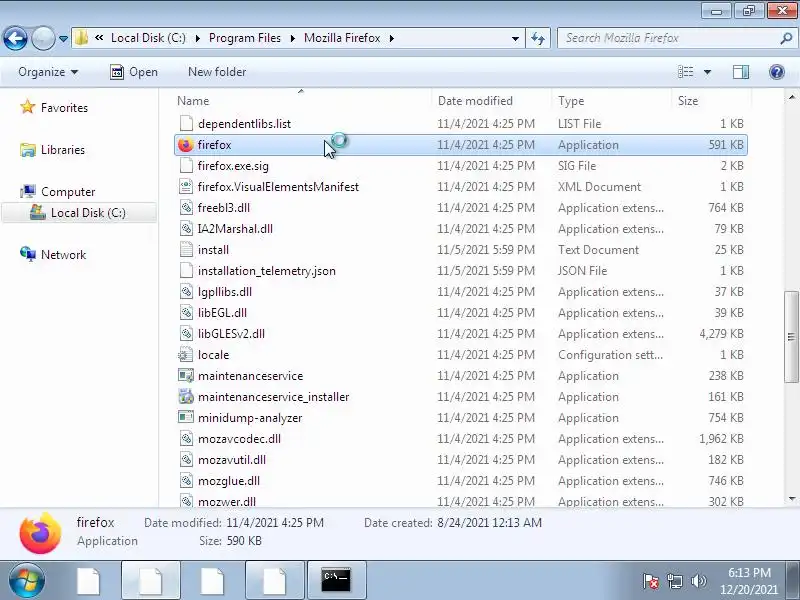This screenshot has width=800, height=600.
Task: Select the freebl3.dll file icon
Action: click(186, 208)
